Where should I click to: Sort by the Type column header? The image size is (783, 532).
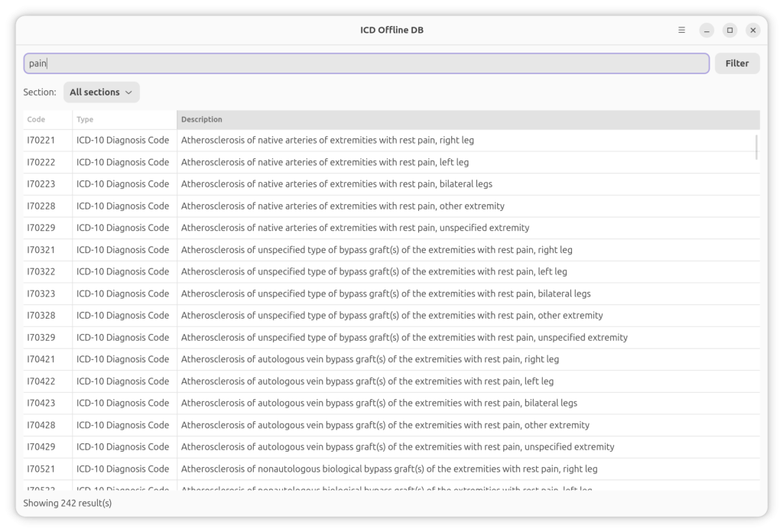124,119
